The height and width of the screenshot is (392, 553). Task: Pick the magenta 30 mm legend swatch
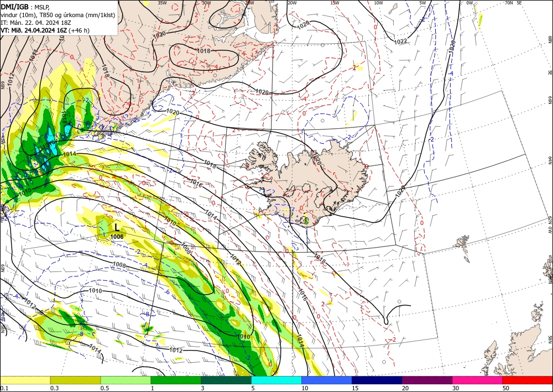[x=478, y=380]
